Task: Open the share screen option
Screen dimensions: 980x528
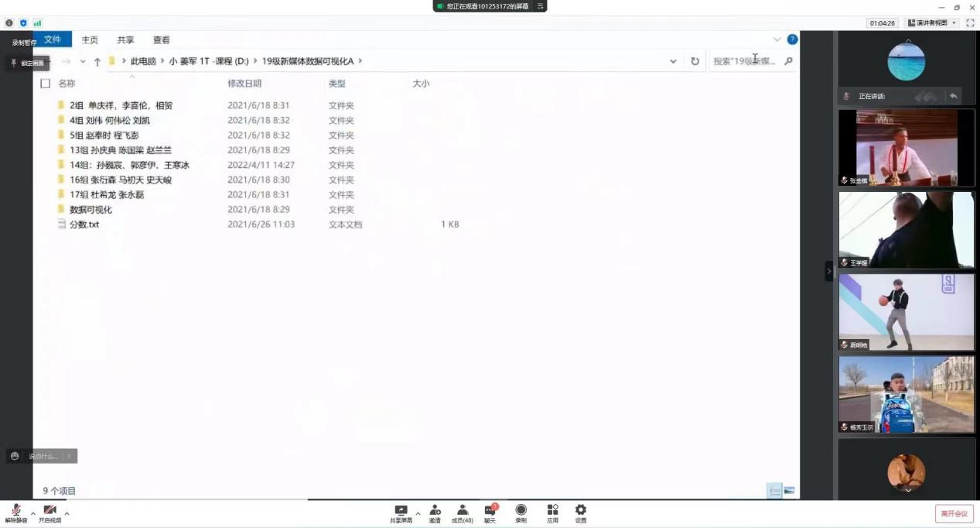Action: tap(401, 513)
